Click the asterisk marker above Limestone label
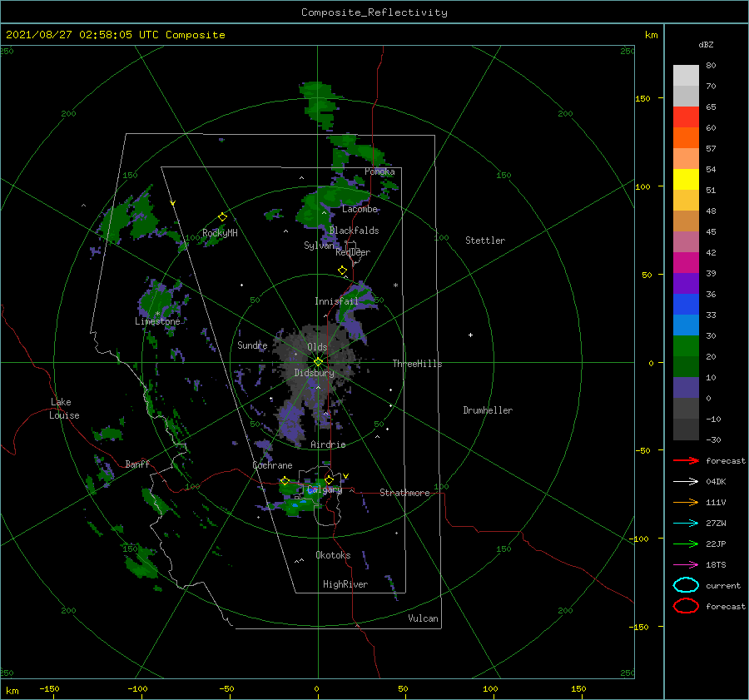 pyautogui.click(x=157, y=314)
